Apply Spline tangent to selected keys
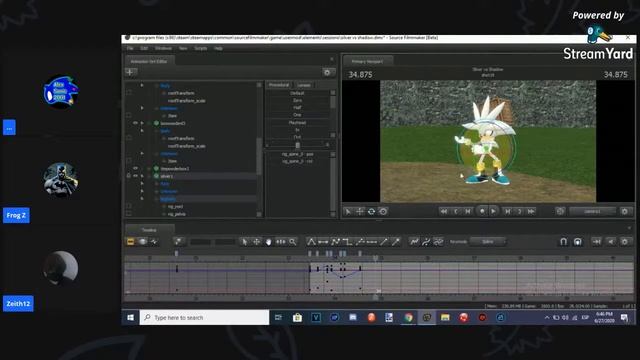640x360 pixels. point(311,242)
